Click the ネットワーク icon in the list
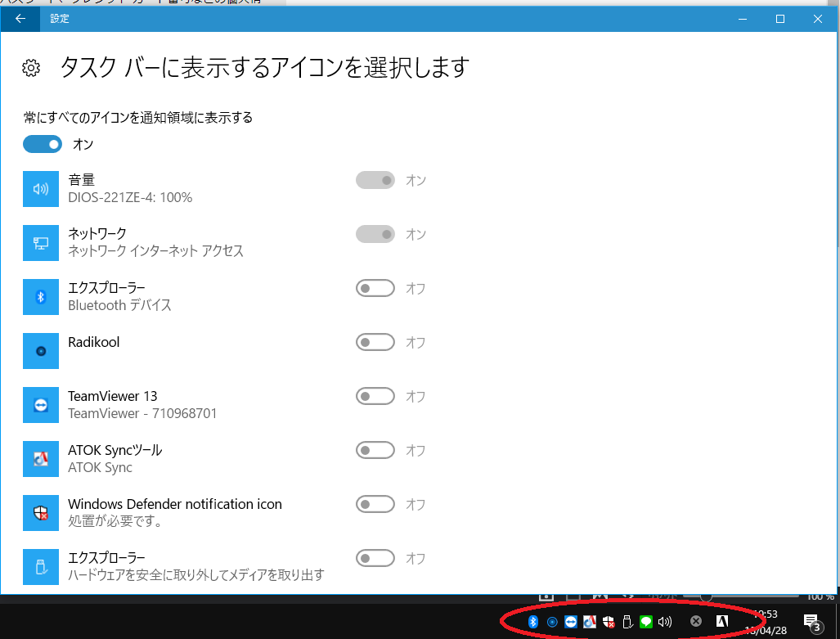840x639 pixels. 41,243
